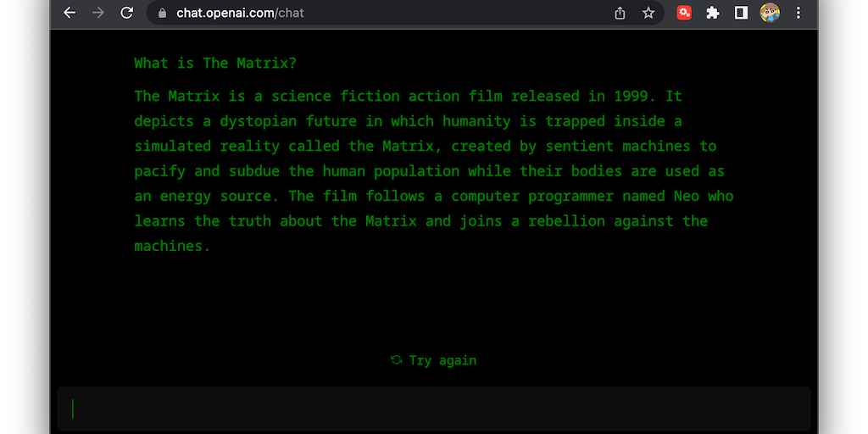
Task: Bookmark this page with the star icon
Action: click(648, 13)
